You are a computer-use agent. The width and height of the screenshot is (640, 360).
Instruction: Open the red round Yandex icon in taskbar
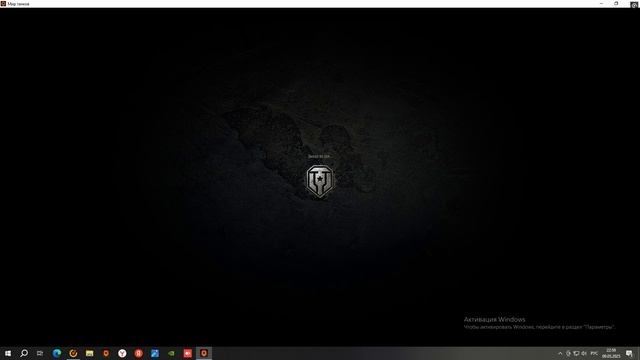tap(138, 353)
